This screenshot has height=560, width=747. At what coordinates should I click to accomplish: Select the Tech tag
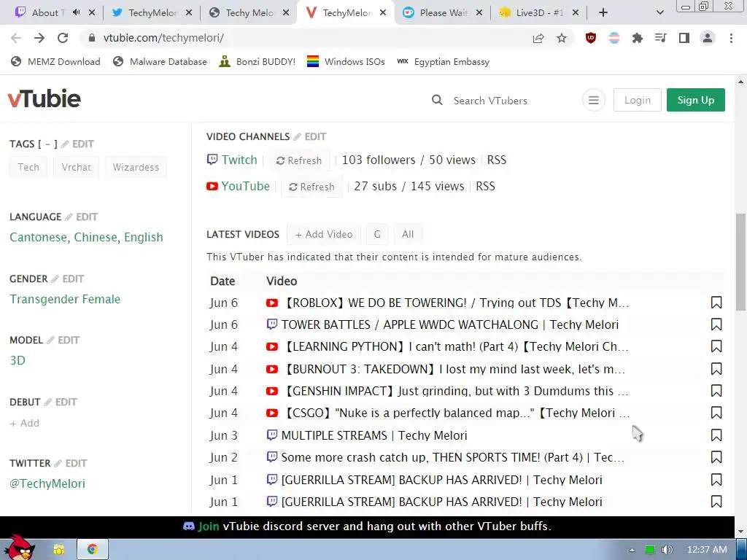(28, 167)
